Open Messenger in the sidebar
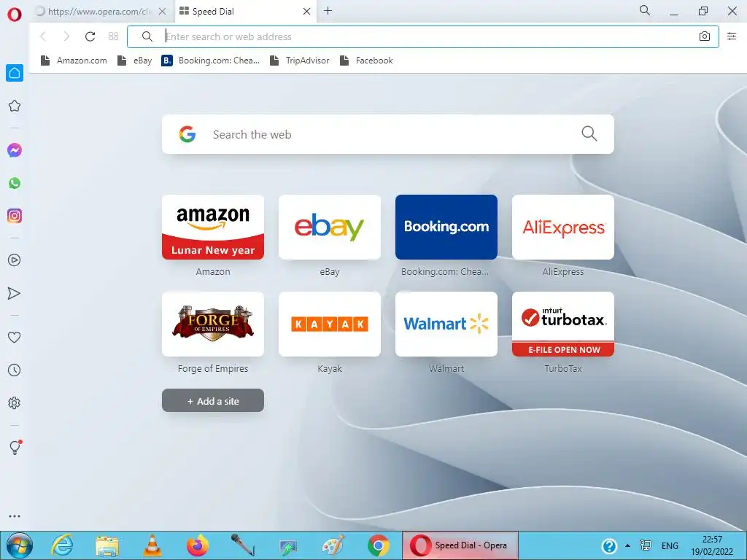747x560 pixels. 15,150
